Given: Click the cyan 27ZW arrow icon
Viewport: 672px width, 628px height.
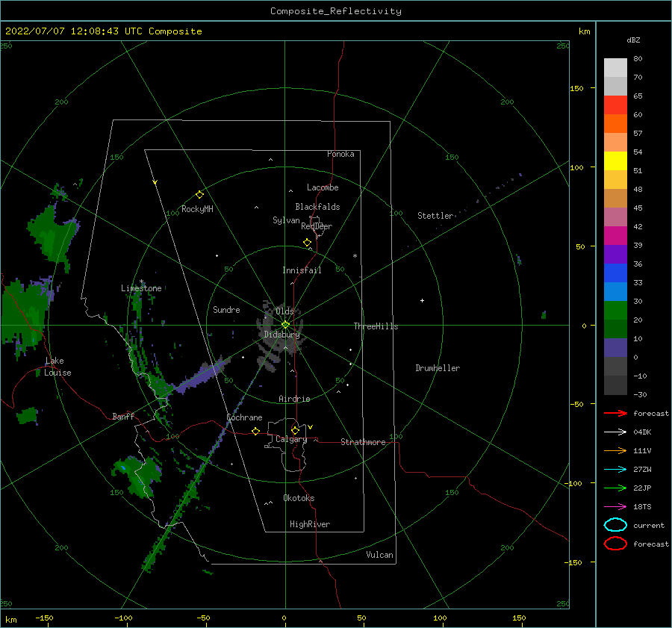Looking at the screenshot, I should 615,470.
